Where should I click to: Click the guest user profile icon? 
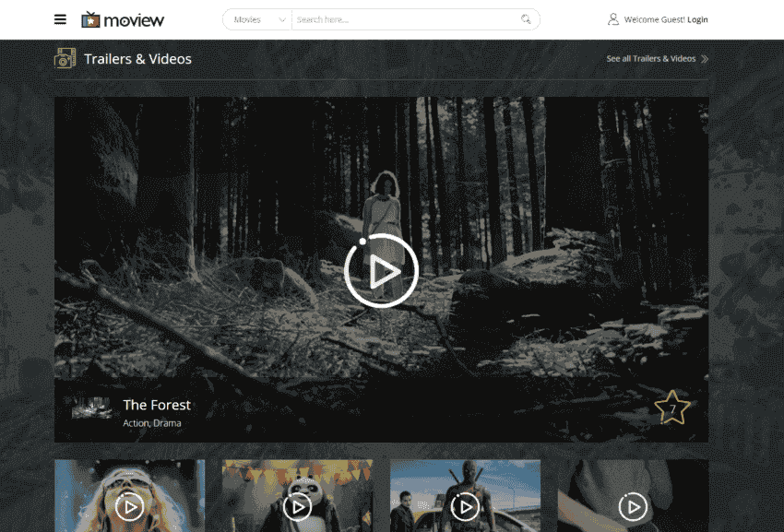[x=613, y=19]
